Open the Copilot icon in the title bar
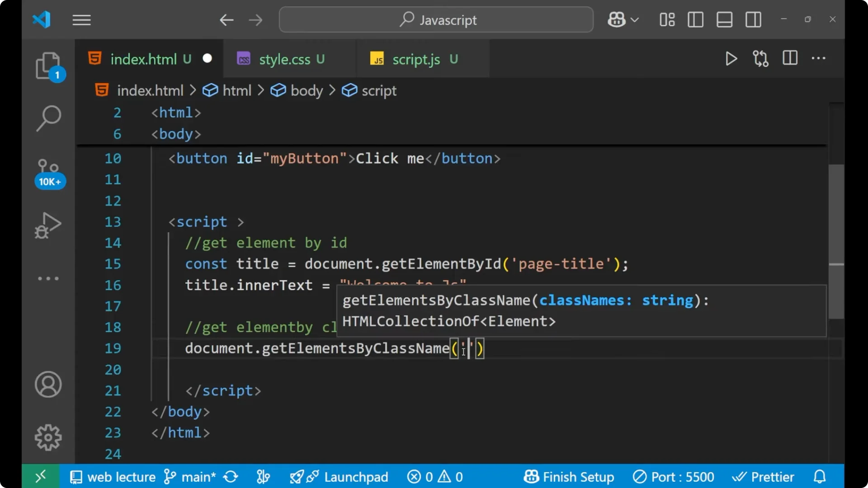This screenshot has width=868, height=488. pyautogui.click(x=616, y=19)
